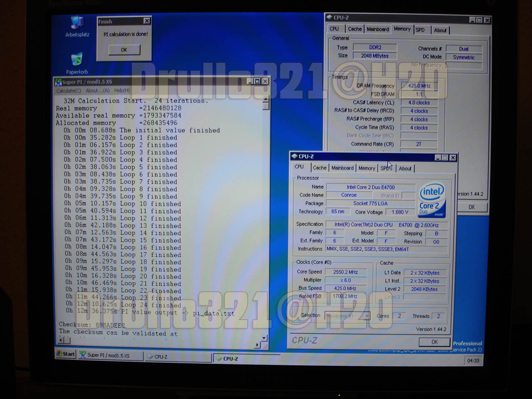Click the Checksum line in Super PI
Image resolution: width=532 pixels, height=399 pixels.
(x=92, y=325)
